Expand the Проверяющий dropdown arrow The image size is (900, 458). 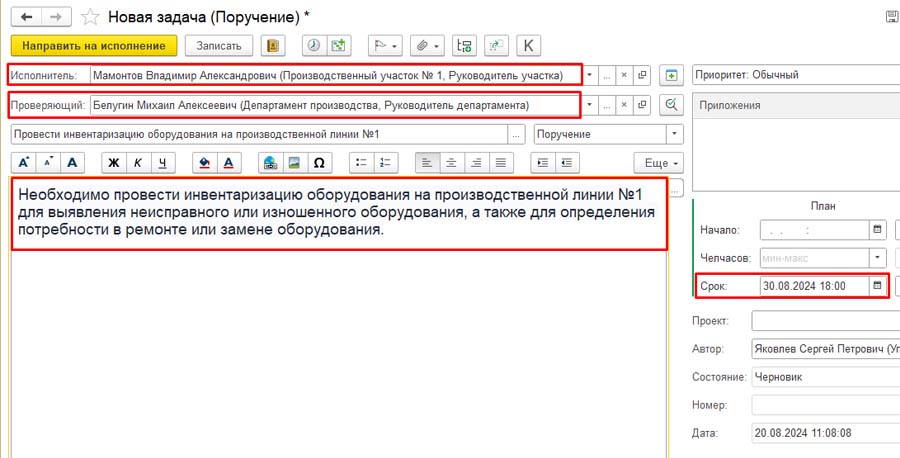589,105
